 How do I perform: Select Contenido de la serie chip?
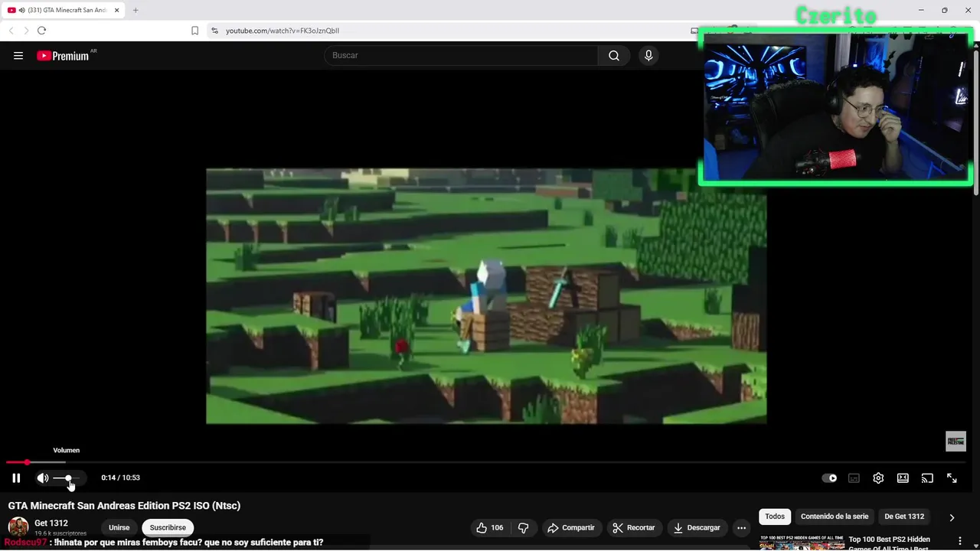[x=835, y=517]
